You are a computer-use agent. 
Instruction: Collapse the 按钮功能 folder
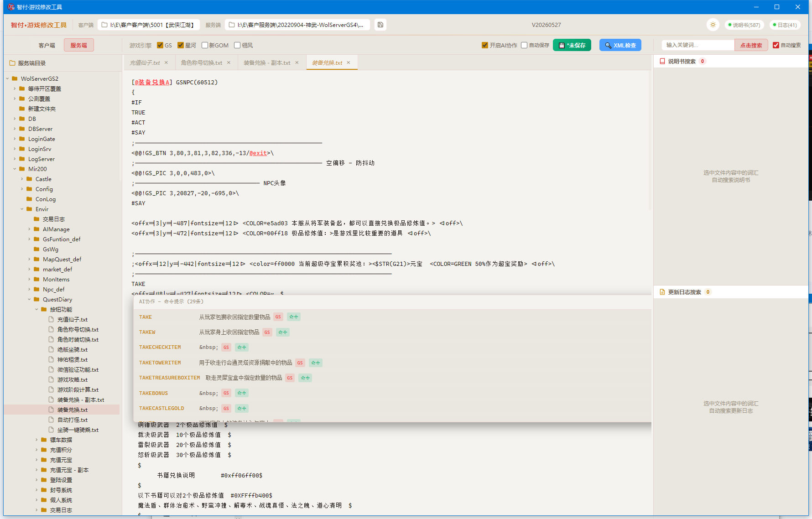(37, 309)
